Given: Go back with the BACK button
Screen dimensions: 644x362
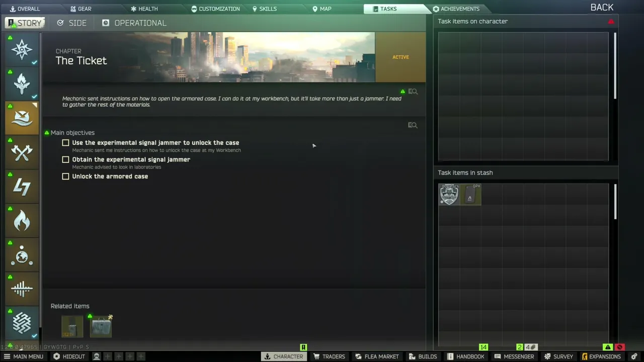Looking at the screenshot, I should (602, 7).
